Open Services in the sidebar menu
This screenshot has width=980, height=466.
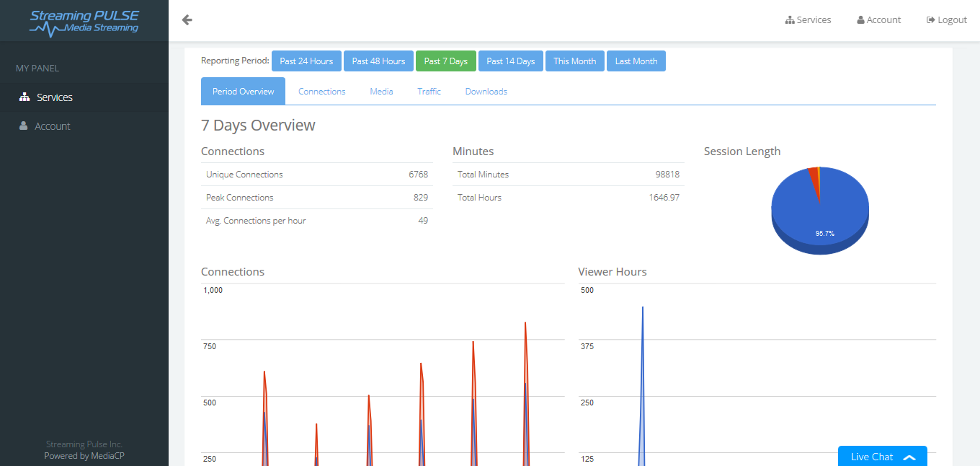point(84,97)
